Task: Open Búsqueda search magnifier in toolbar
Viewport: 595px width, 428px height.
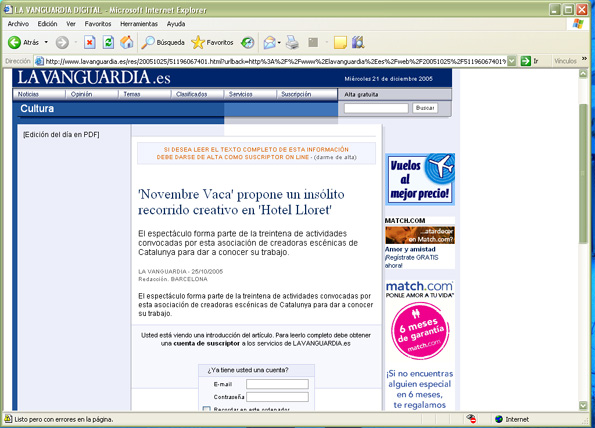Action: pyautogui.click(x=148, y=42)
